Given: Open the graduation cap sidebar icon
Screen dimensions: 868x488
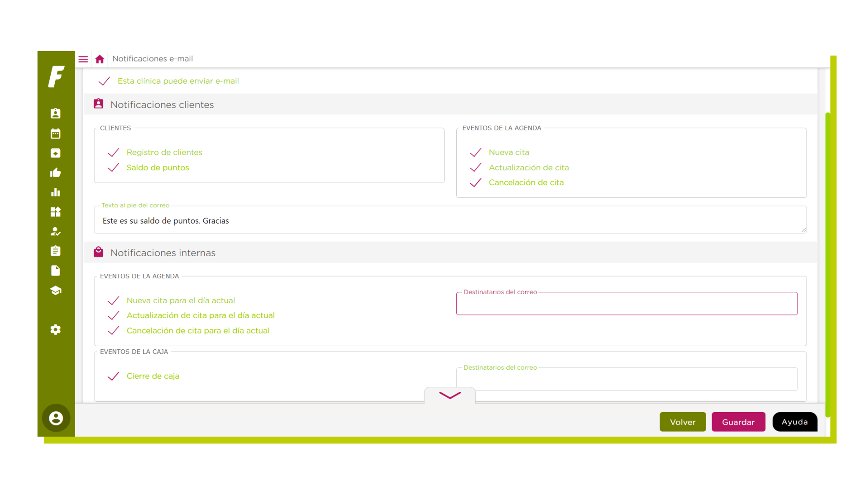Looking at the screenshot, I should coord(56,291).
